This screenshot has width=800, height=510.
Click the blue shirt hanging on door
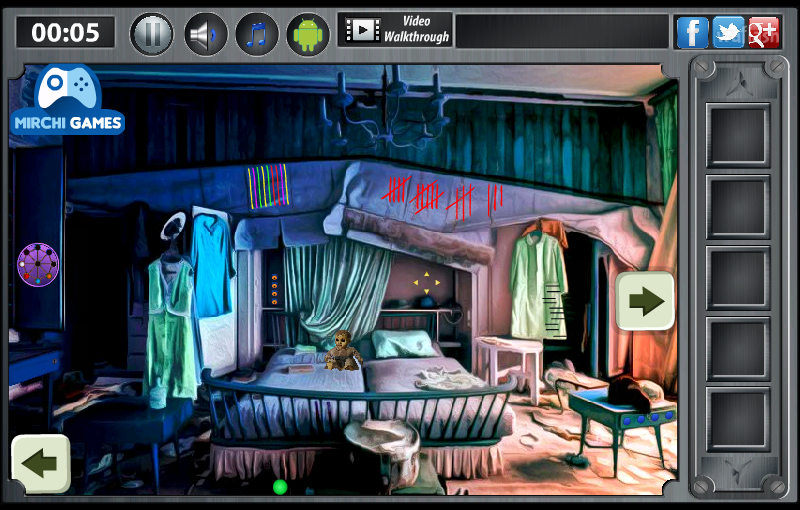[x=212, y=265]
